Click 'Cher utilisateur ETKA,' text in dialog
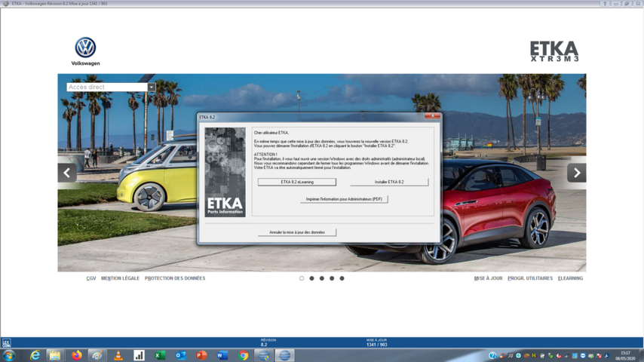The width and height of the screenshot is (644, 362). coord(271,133)
